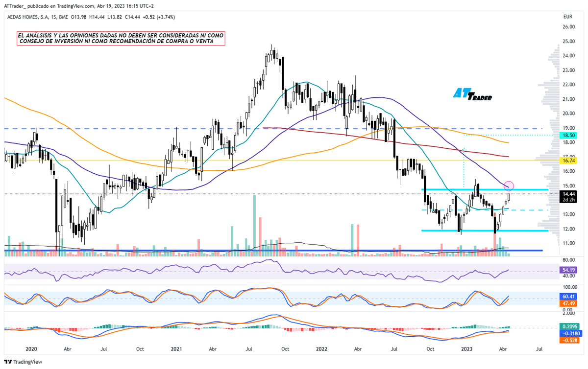The height and width of the screenshot is (369, 588).
Task: Click the pink circle marker near 15.00
Action: click(x=509, y=185)
